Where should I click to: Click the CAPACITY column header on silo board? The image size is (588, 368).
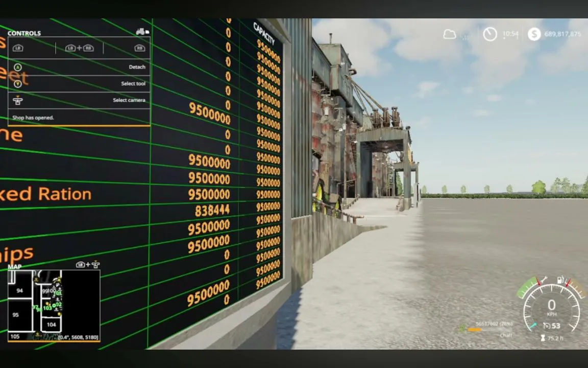click(264, 33)
